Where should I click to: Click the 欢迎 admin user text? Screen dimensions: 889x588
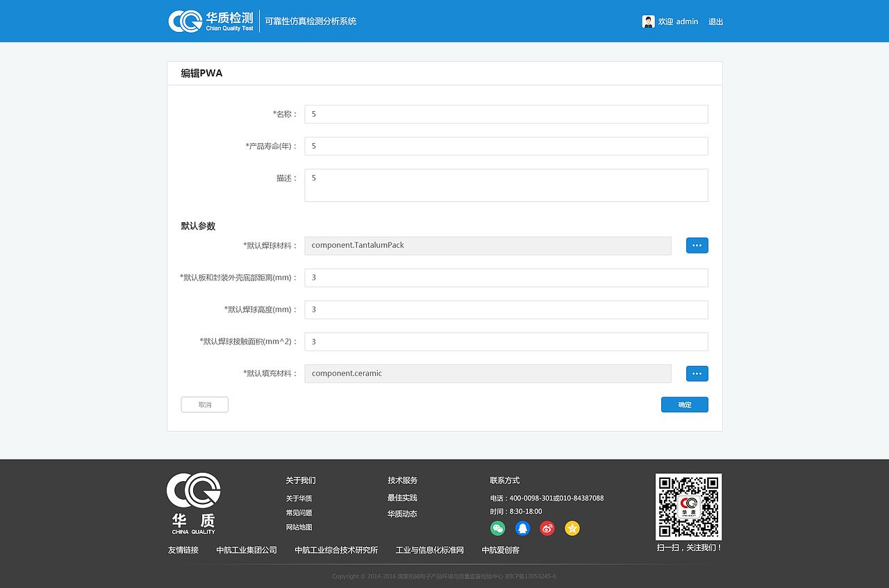pos(678,22)
